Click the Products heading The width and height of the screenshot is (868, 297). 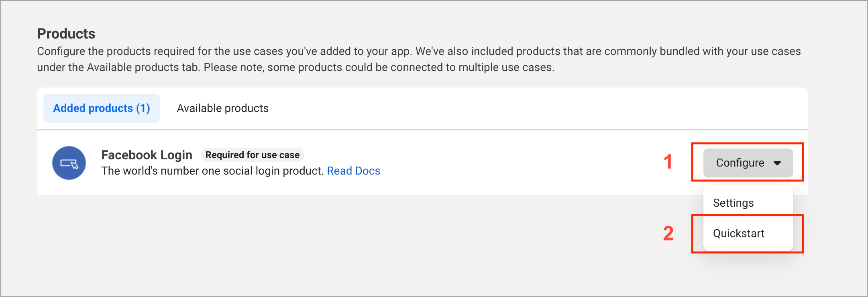click(x=66, y=34)
